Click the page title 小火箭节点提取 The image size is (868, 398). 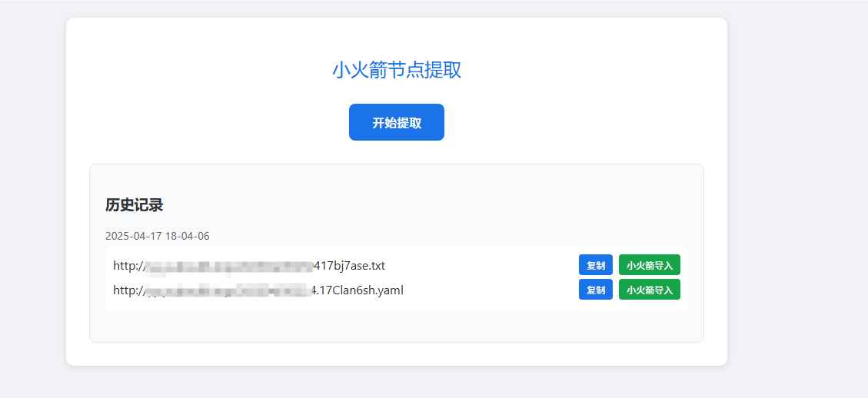[396, 70]
